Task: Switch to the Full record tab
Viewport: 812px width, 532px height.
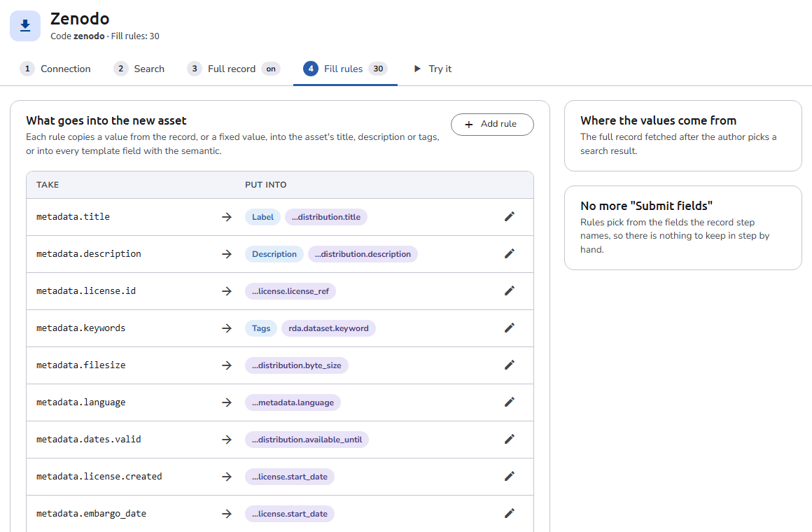Action: pyautogui.click(x=234, y=69)
